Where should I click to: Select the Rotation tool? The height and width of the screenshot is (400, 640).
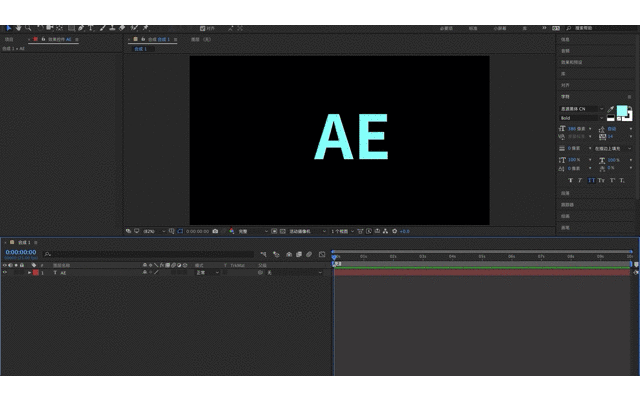coord(40,28)
